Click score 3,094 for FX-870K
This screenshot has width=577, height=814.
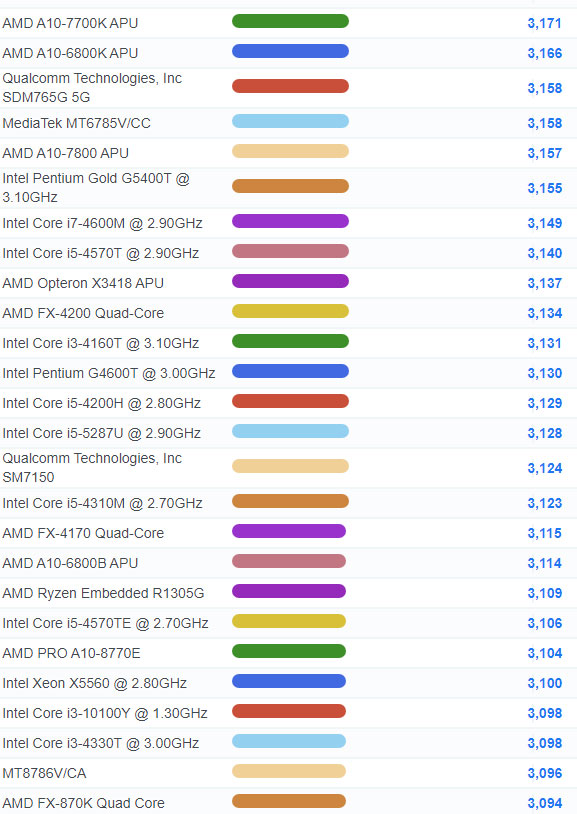point(544,804)
